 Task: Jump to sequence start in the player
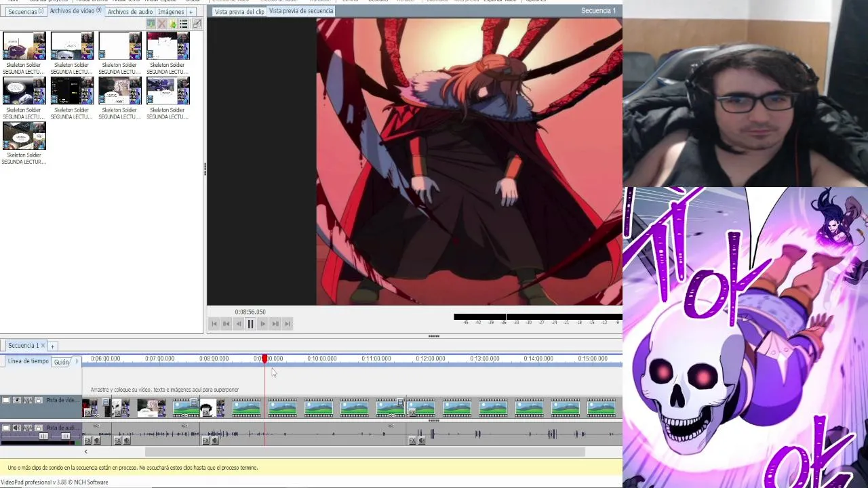click(214, 324)
